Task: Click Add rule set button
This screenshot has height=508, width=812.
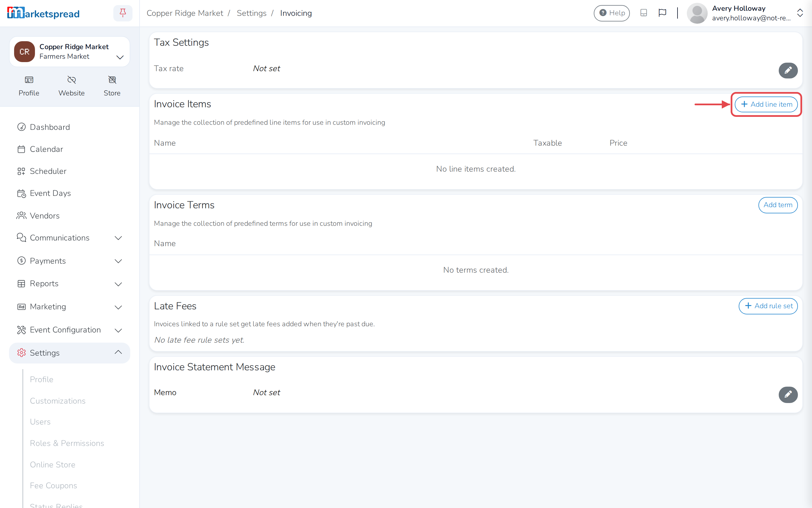Action: (768, 306)
